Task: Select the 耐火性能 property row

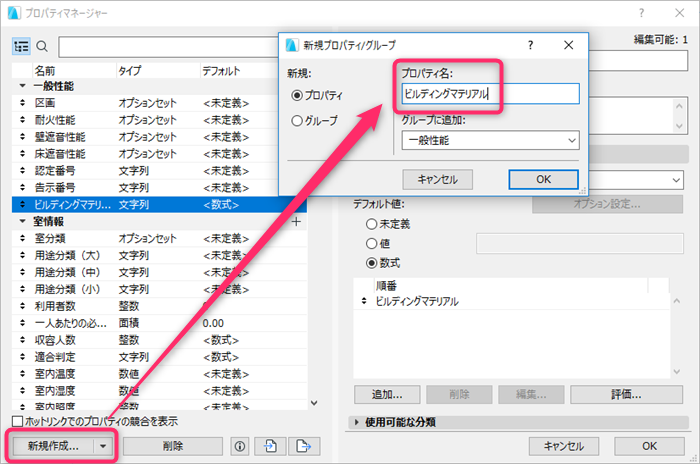Action: tap(159, 120)
